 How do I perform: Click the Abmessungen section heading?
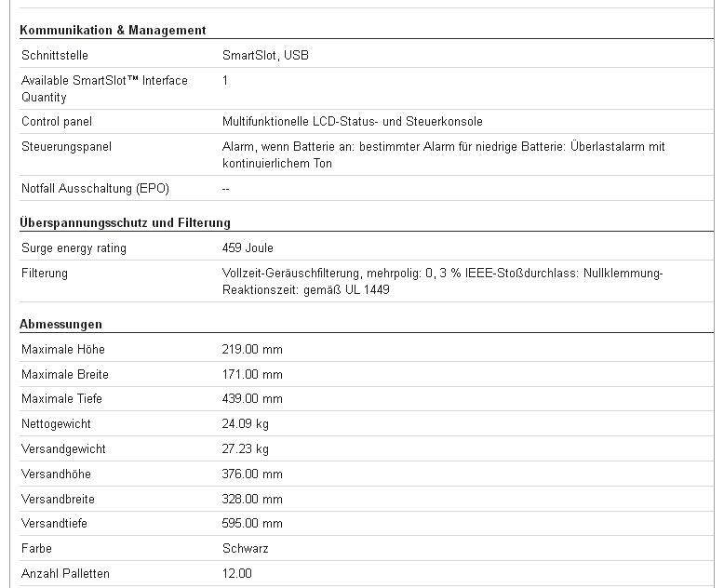(x=61, y=325)
